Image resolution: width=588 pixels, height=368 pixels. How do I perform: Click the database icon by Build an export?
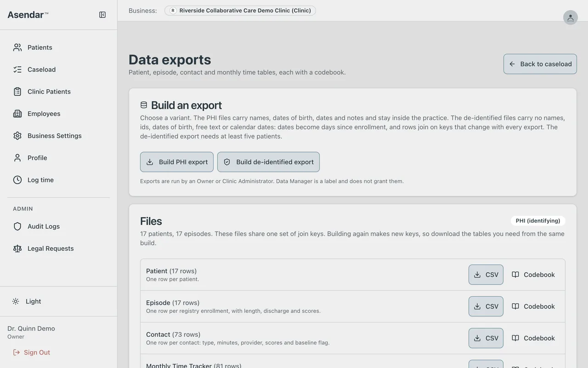coord(144,105)
